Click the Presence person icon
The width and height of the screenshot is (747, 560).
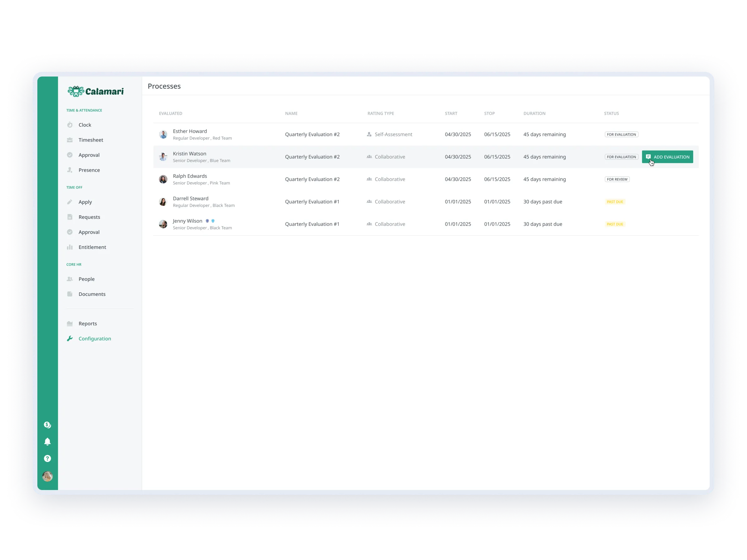(x=70, y=170)
